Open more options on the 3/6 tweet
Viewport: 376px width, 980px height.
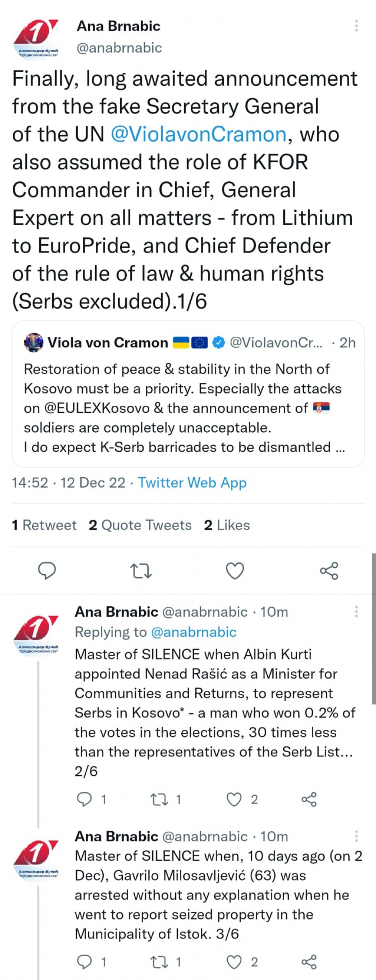point(356,836)
